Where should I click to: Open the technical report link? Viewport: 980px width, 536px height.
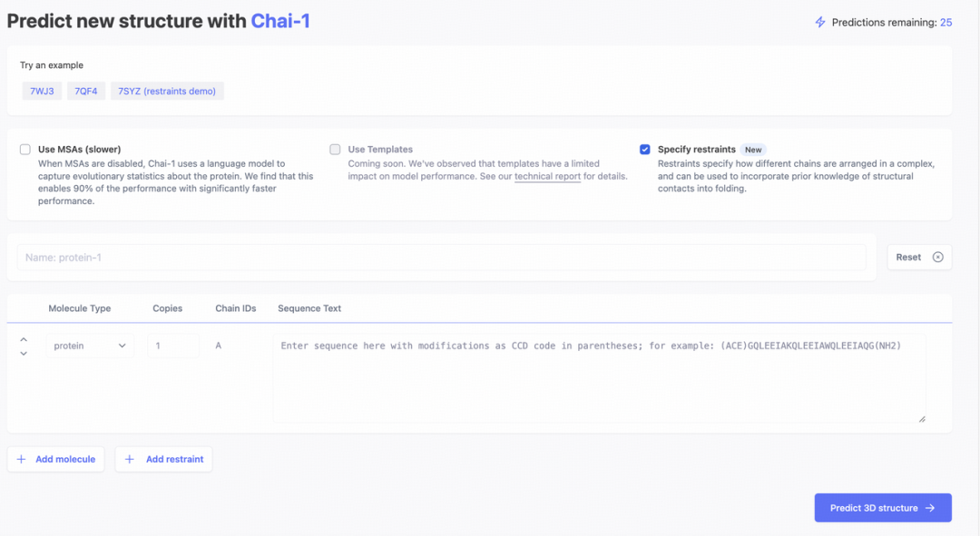tap(547, 176)
